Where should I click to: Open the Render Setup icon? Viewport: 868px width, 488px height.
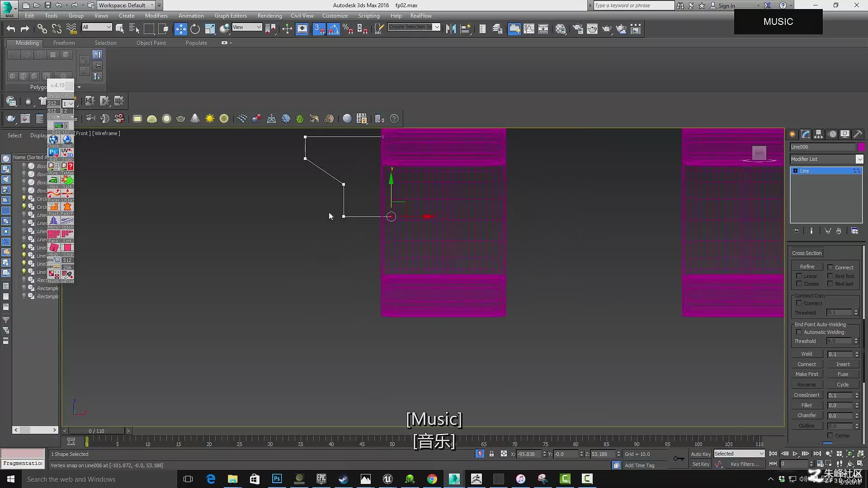point(578,29)
